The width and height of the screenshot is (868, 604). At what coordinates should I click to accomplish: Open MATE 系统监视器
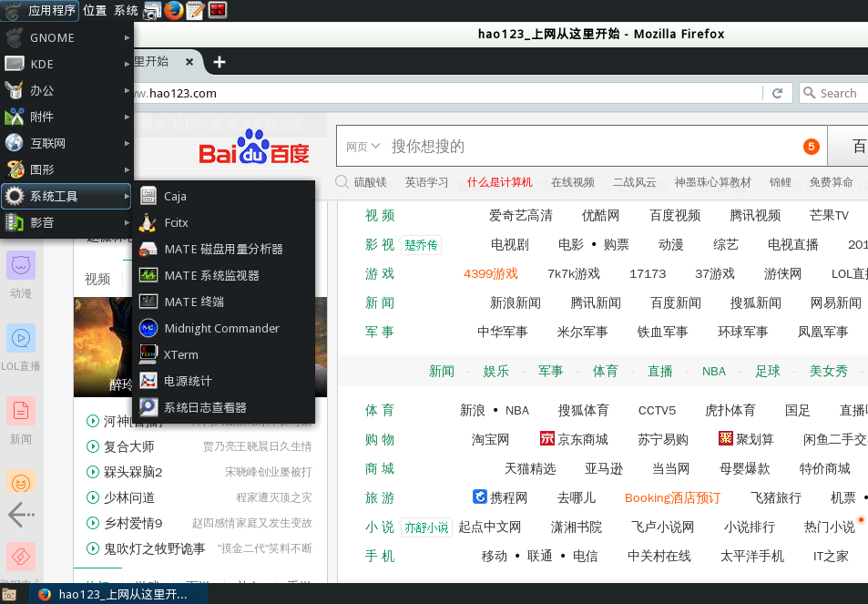click(224, 275)
